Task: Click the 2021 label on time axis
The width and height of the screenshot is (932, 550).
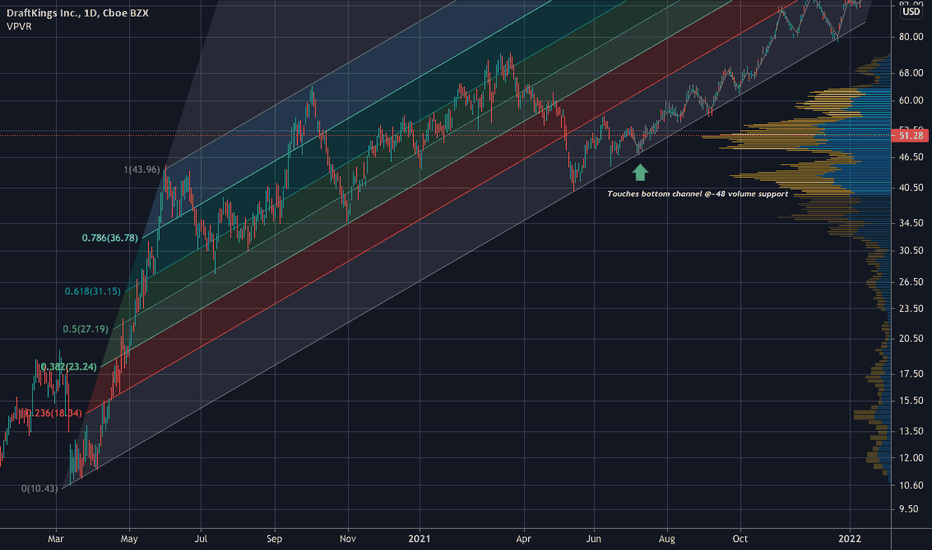Action: click(419, 539)
